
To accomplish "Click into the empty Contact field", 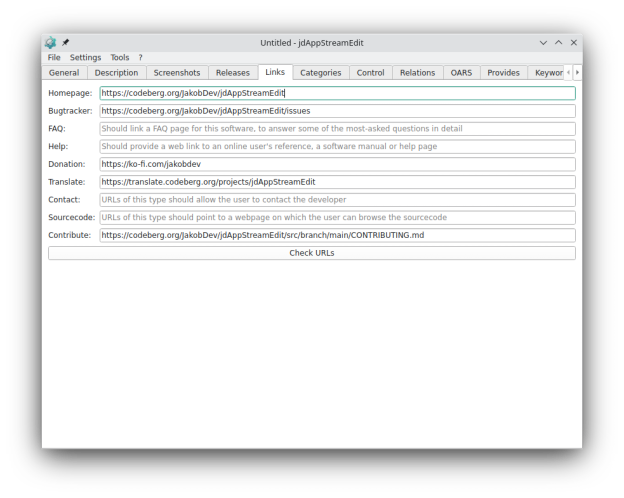I will (x=337, y=199).
